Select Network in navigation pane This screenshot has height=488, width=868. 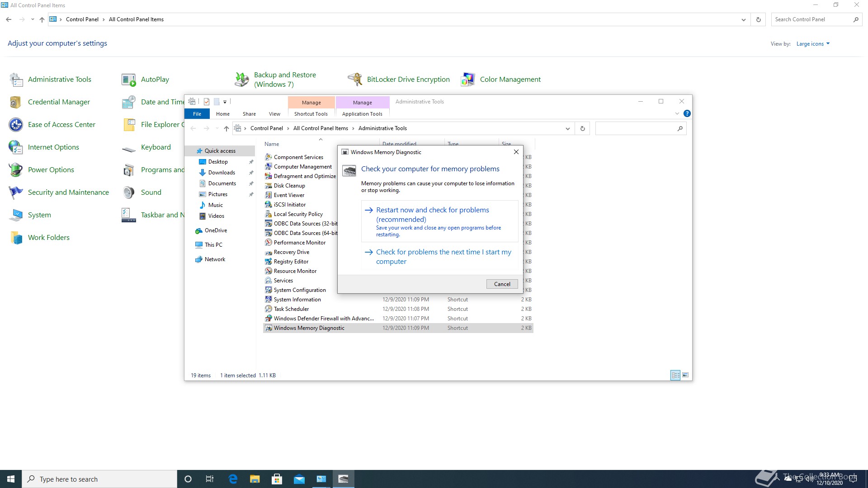coord(215,259)
